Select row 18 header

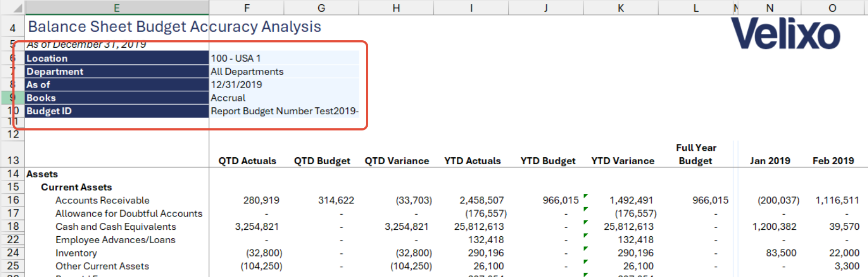point(12,227)
